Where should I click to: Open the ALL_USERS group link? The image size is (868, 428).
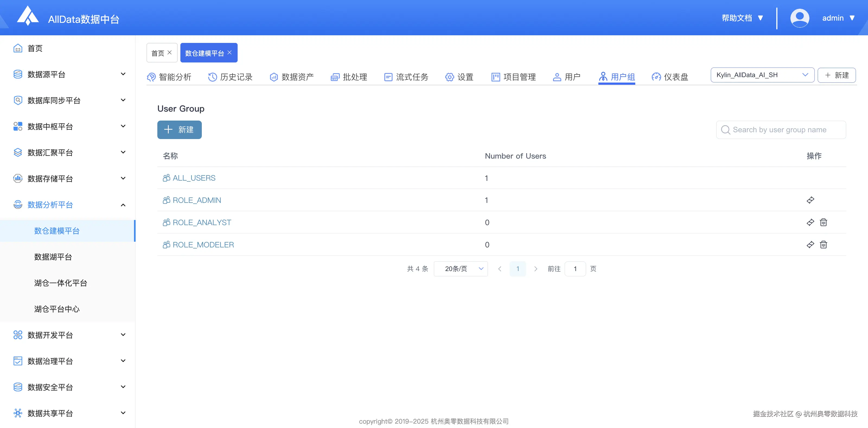194,178
